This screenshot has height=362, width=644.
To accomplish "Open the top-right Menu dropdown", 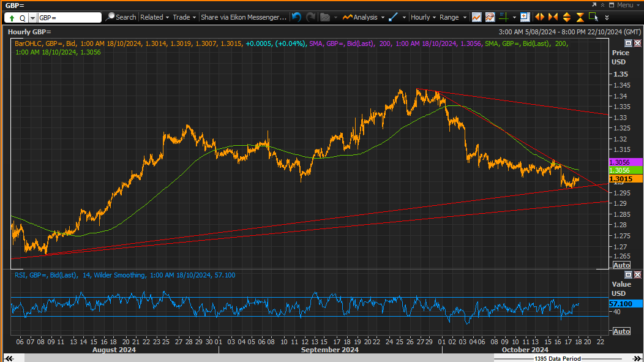I will pos(629,5).
